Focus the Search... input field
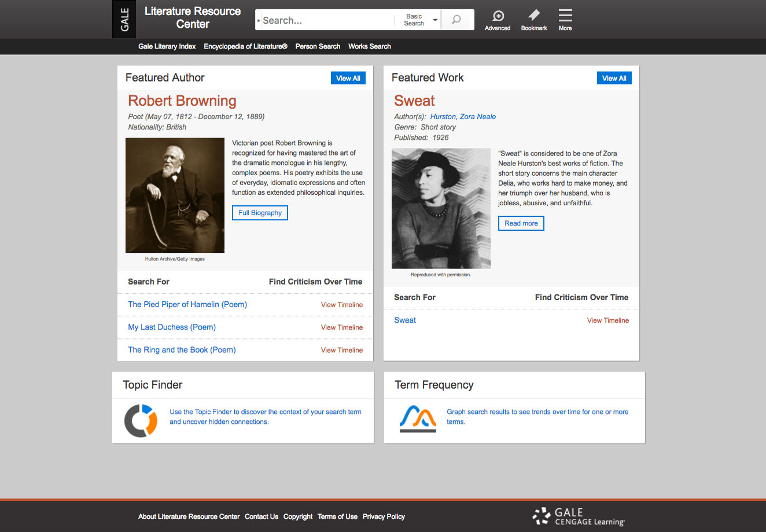This screenshot has width=766, height=532. [x=327, y=20]
